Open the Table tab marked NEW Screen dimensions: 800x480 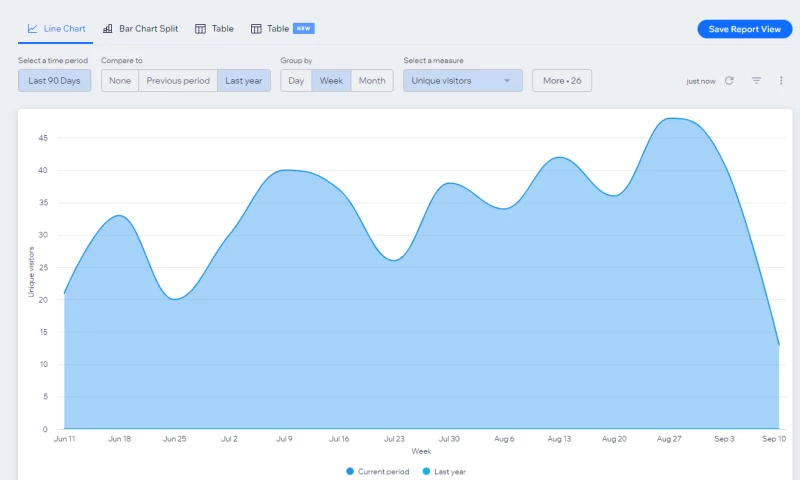coord(282,29)
